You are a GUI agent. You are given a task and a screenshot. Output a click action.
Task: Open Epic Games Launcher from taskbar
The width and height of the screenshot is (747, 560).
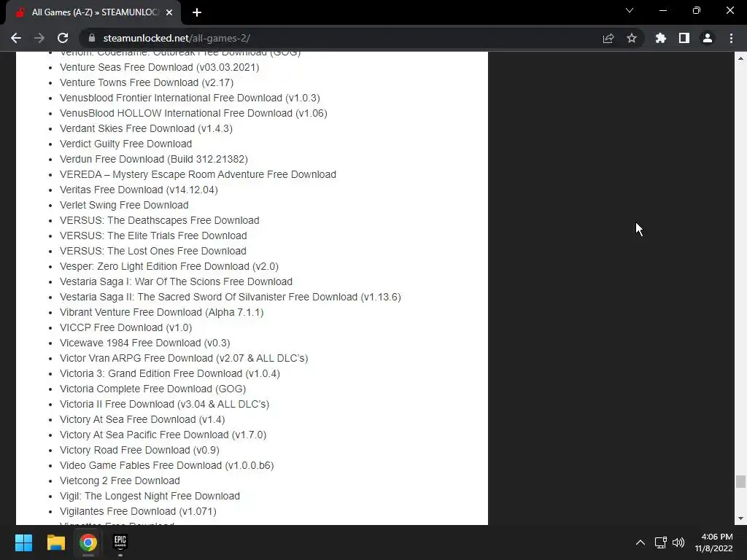tap(120, 542)
